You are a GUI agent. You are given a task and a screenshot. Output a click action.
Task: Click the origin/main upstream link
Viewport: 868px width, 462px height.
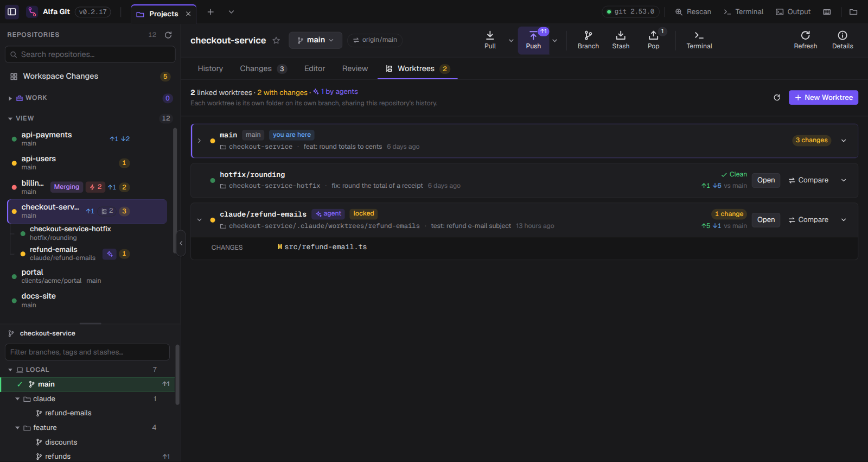pos(375,40)
